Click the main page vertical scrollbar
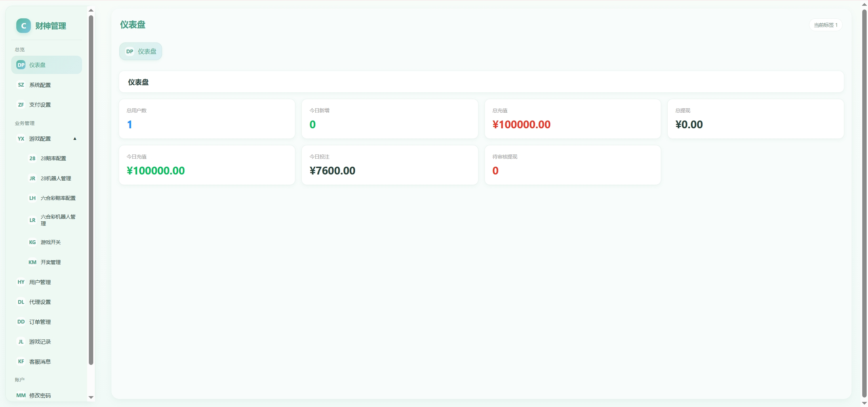The image size is (868, 407). point(864,204)
